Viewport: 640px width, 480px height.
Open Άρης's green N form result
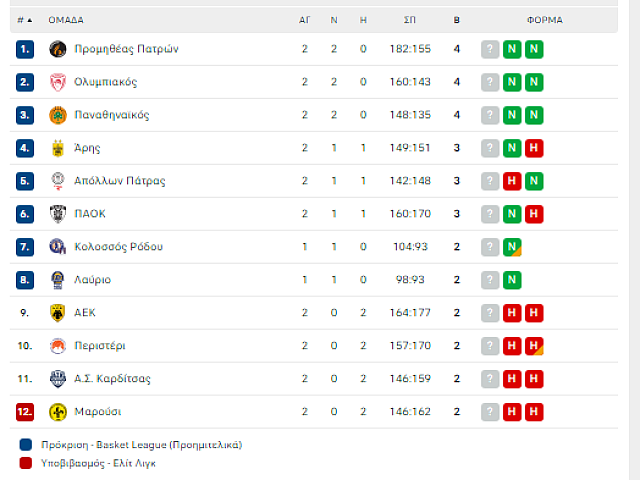[x=512, y=148]
